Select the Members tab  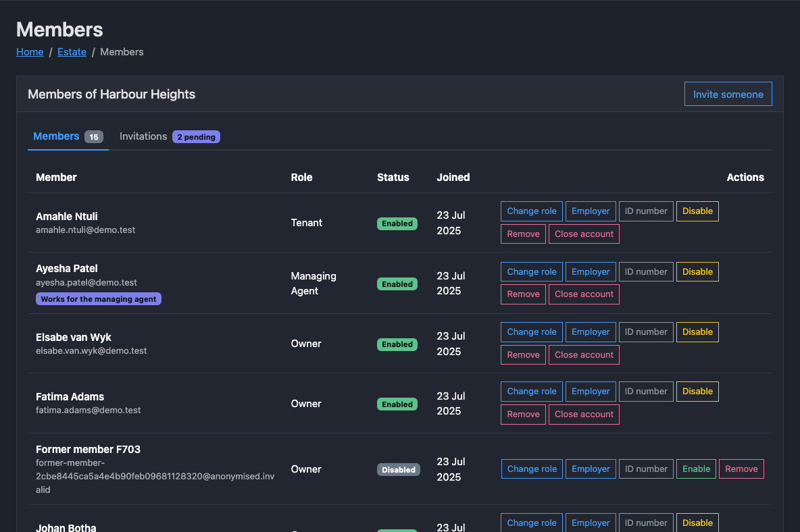click(x=68, y=136)
